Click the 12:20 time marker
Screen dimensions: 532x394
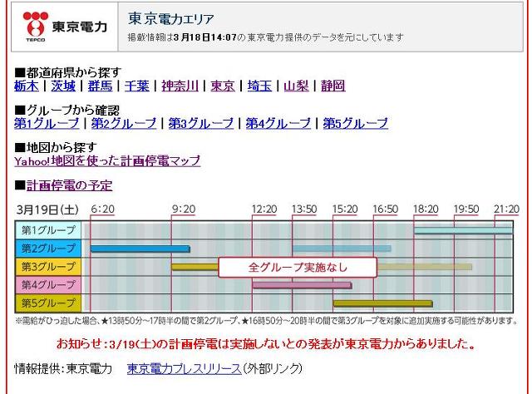[264, 209]
